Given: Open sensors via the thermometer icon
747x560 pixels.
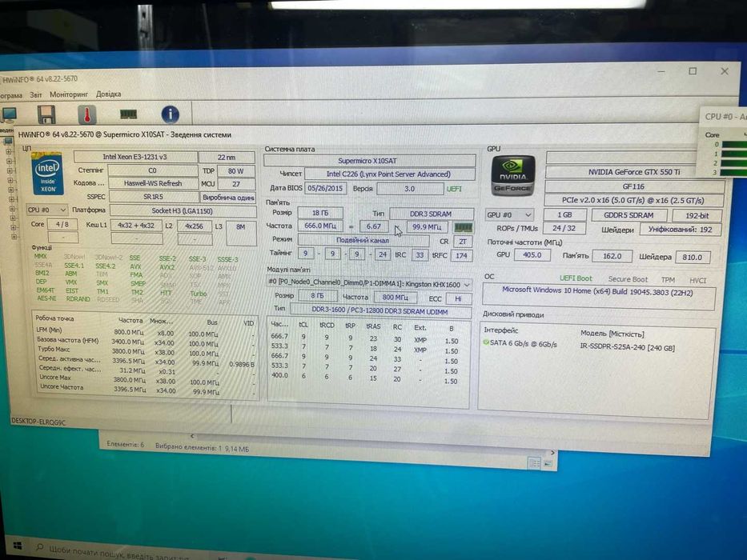Looking at the screenshot, I should pos(86,114).
